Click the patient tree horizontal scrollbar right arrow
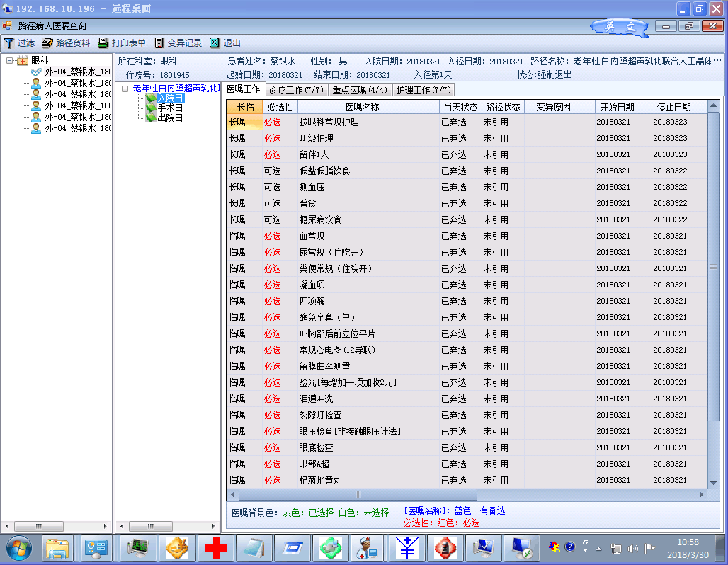 tap(106, 527)
